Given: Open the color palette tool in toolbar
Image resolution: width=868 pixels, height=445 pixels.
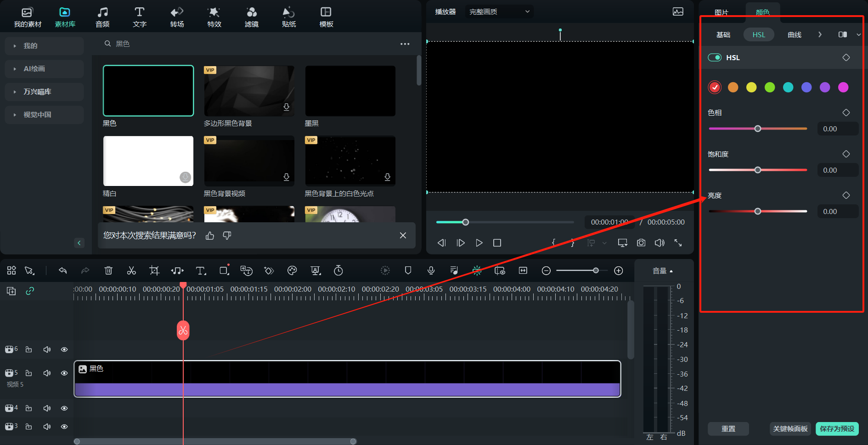Looking at the screenshot, I should (x=292, y=270).
